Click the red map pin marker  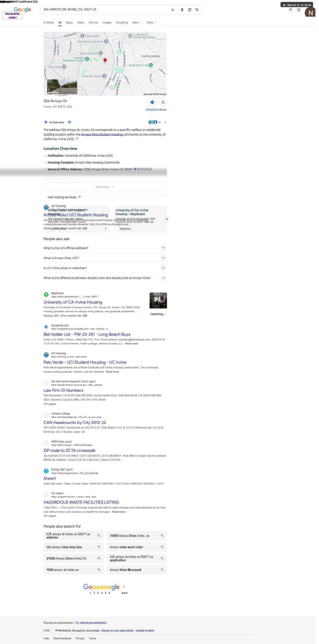(x=105, y=60)
